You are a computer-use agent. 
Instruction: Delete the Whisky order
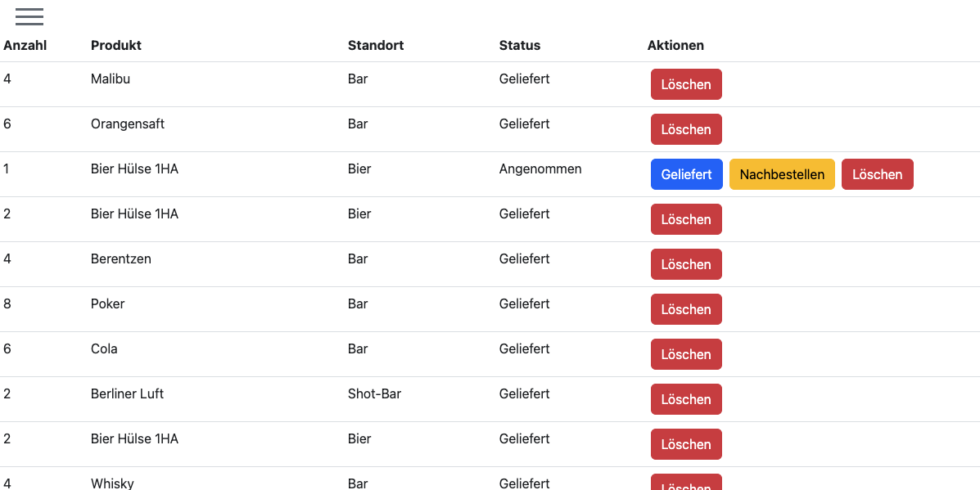click(x=686, y=483)
